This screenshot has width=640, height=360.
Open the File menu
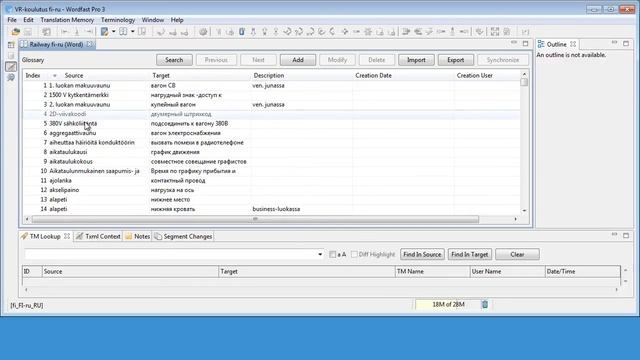pyautogui.click(x=12, y=20)
